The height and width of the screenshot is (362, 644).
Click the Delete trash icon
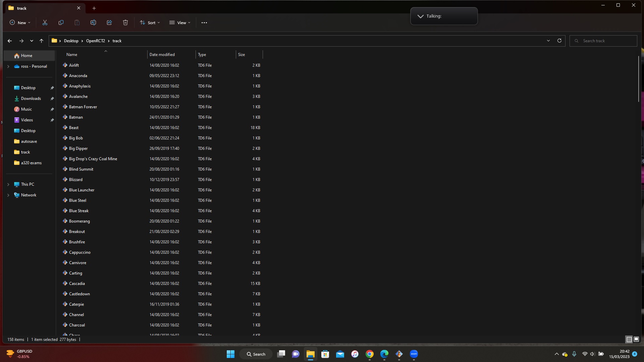[x=125, y=22]
